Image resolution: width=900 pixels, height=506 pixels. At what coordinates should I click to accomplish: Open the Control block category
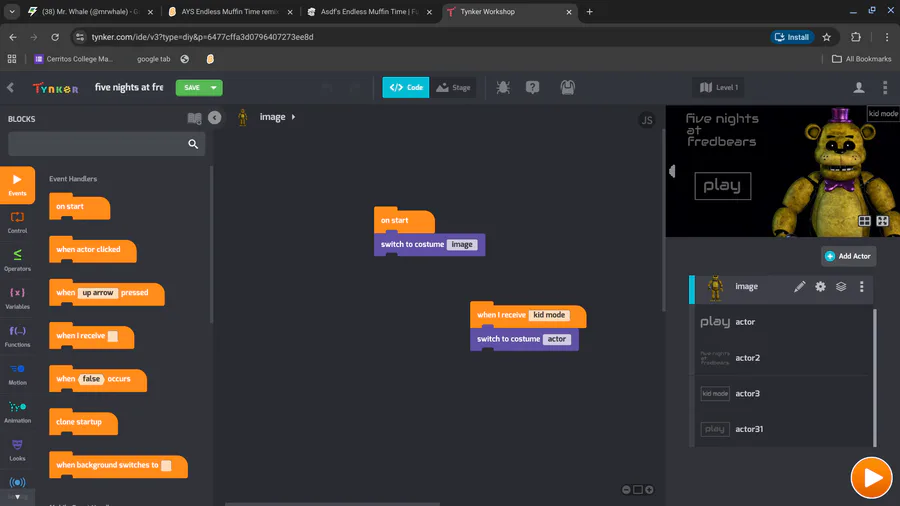[x=17, y=223]
